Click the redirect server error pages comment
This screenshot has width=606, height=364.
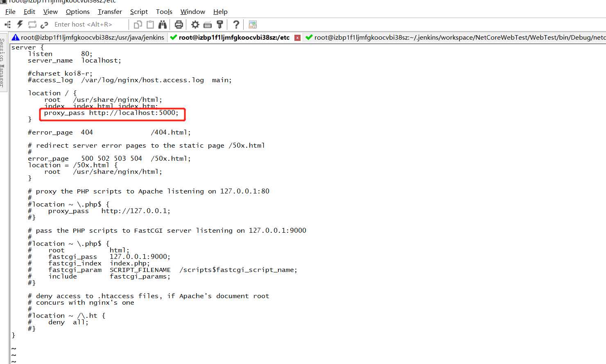click(146, 146)
